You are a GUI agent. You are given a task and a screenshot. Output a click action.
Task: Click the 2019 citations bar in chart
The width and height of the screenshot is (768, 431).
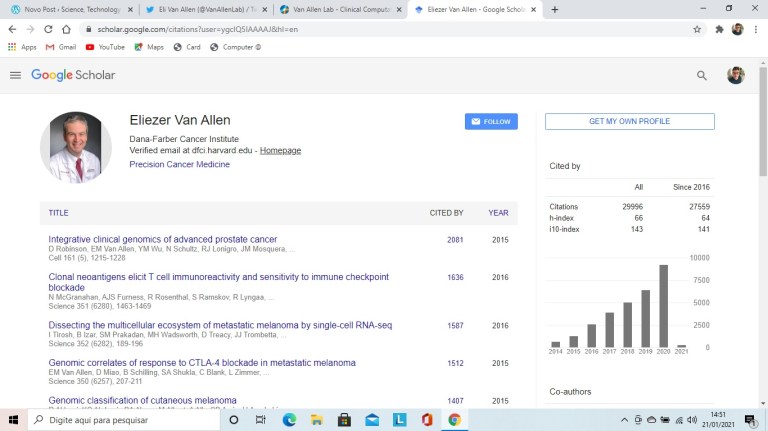point(646,318)
